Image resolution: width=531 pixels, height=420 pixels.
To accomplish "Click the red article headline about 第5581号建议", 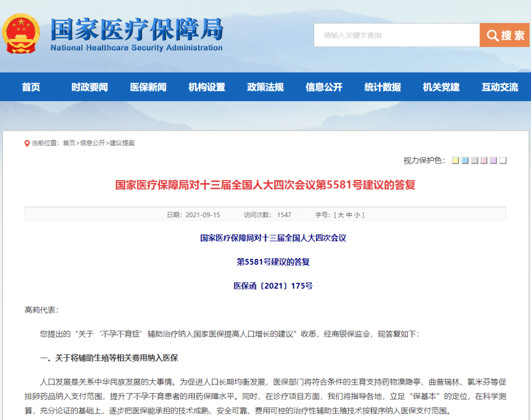I will pos(265,185).
